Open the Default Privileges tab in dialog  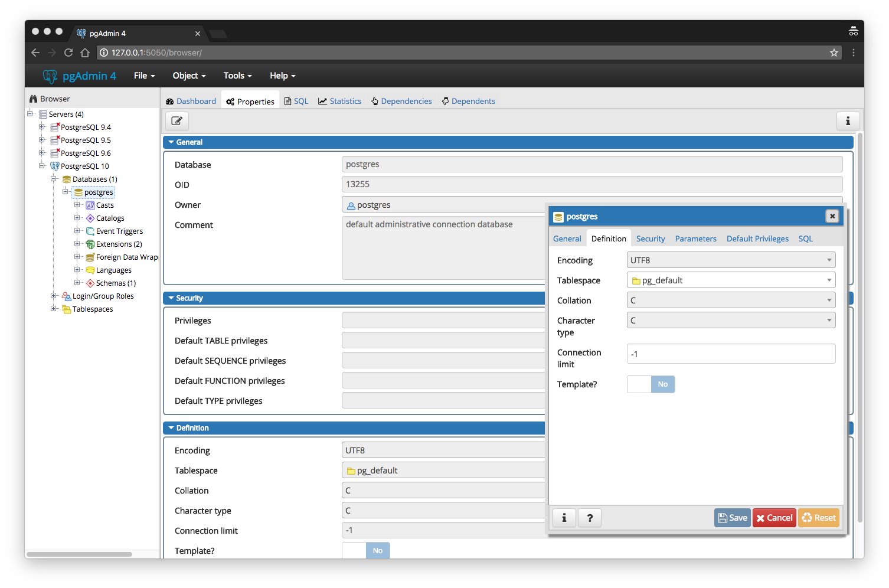tap(757, 239)
